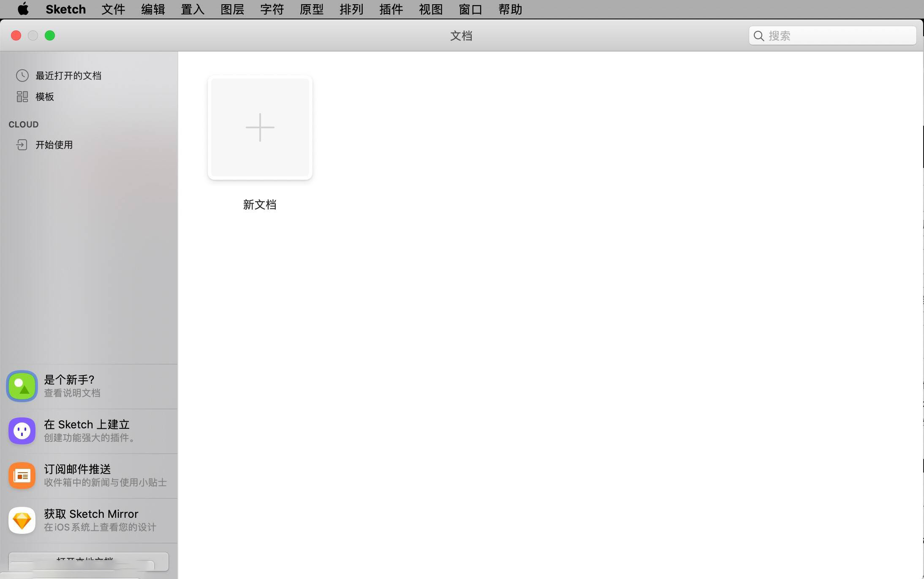Image resolution: width=924 pixels, height=579 pixels.
Task: Click the open local document button at bottom
Action: [89, 561]
